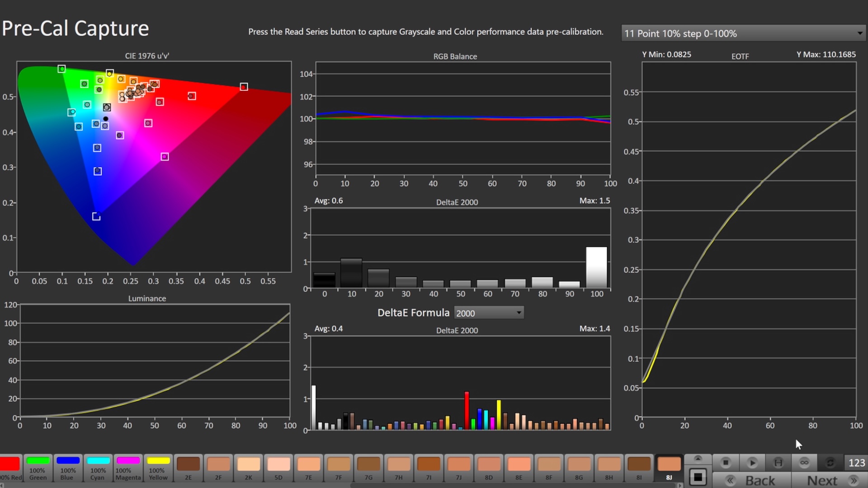Click the stop reading button
868x488 pixels.
pos(726,463)
